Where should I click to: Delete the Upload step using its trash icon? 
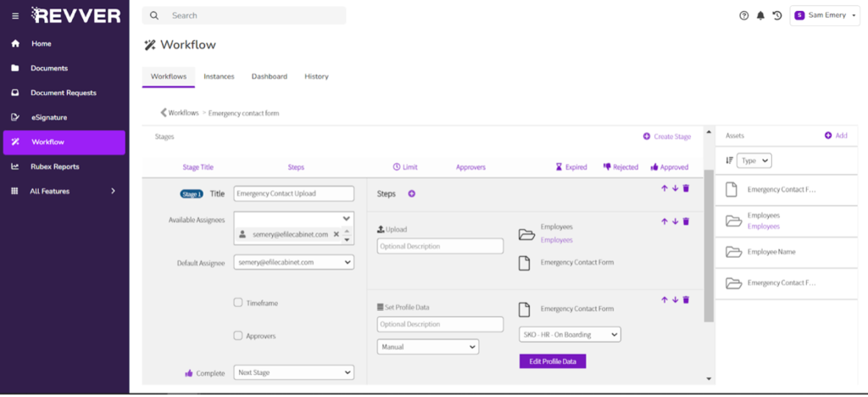click(x=686, y=221)
